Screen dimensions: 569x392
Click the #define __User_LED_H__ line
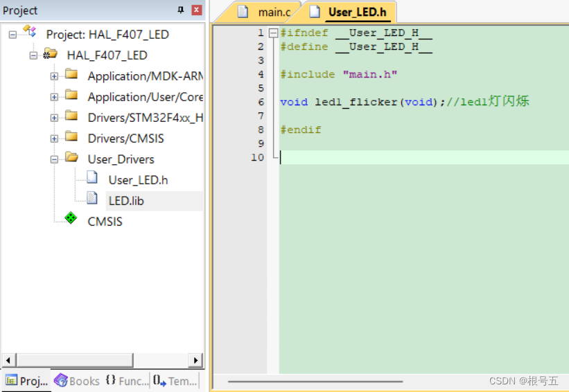(x=356, y=47)
